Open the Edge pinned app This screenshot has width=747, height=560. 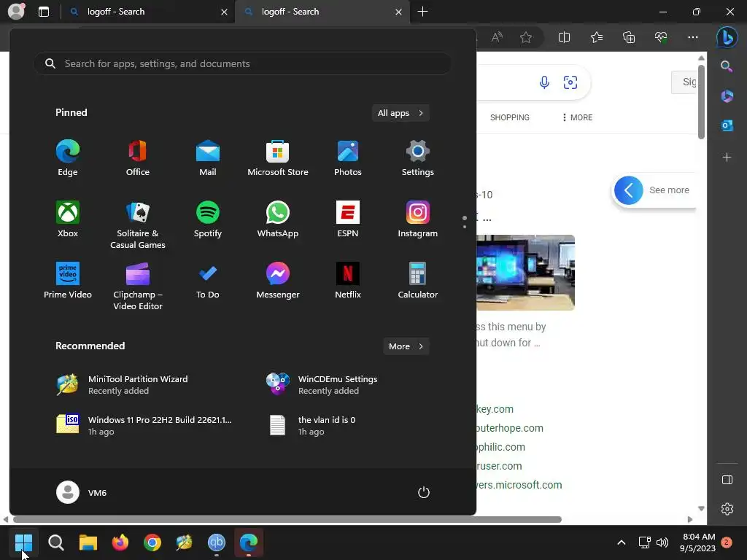[x=68, y=158]
